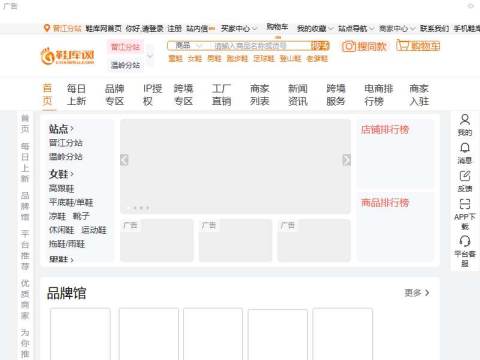Open the 商家列表 navigation tab
The height and width of the screenshot is (360, 480).
click(x=260, y=95)
